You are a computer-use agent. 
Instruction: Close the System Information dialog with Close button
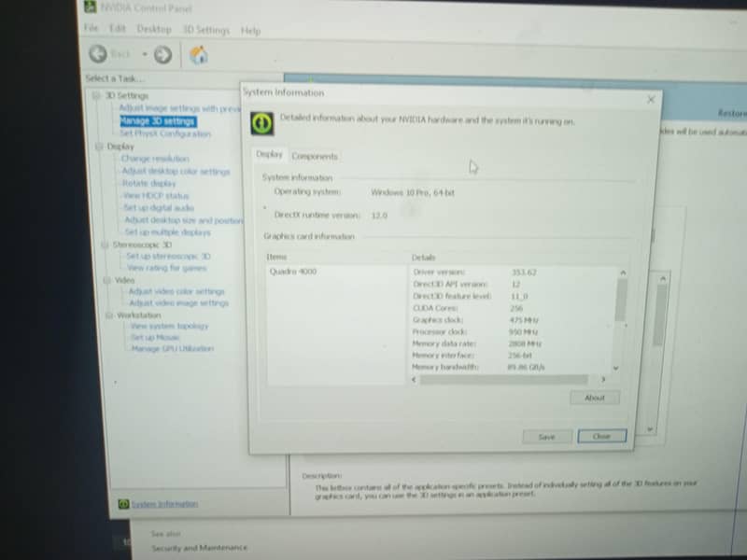601,435
